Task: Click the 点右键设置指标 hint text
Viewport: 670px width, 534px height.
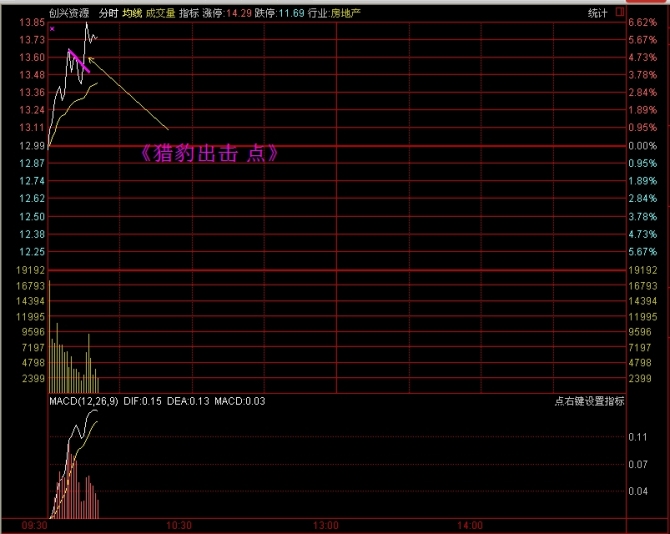Action: 590,401
